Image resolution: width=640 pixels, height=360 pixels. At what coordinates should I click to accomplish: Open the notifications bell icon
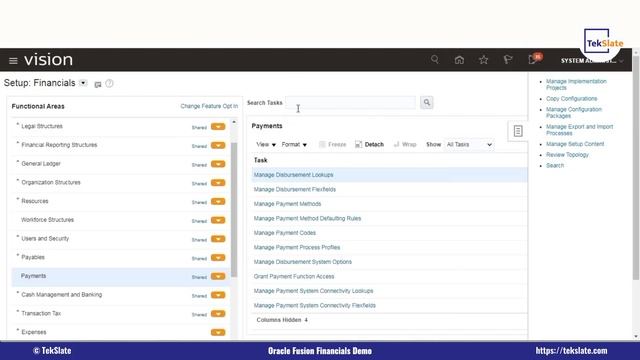coord(533,60)
